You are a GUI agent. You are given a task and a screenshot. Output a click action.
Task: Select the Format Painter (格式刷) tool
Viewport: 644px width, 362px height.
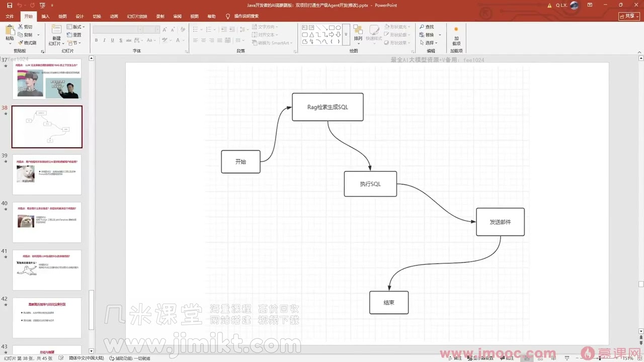27,43
